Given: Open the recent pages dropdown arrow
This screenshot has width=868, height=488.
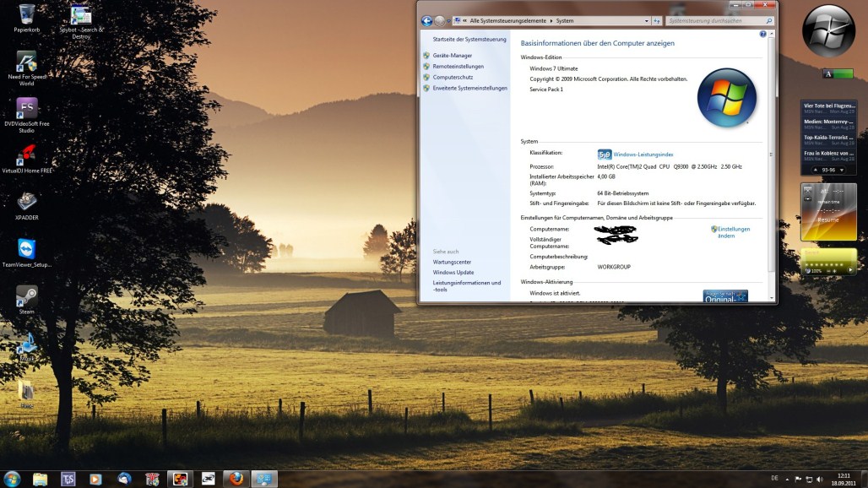Looking at the screenshot, I should [x=448, y=20].
